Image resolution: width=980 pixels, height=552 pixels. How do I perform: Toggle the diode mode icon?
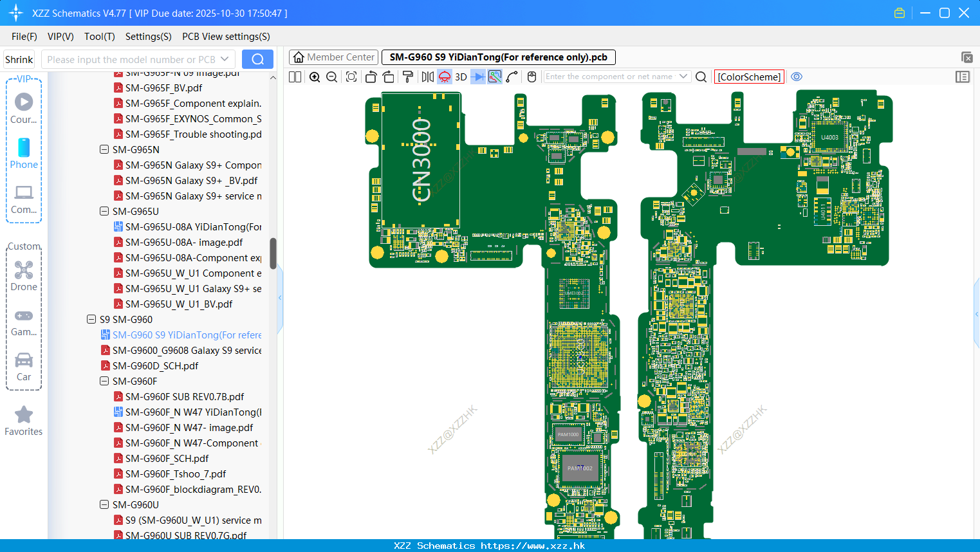tap(478, 77)
